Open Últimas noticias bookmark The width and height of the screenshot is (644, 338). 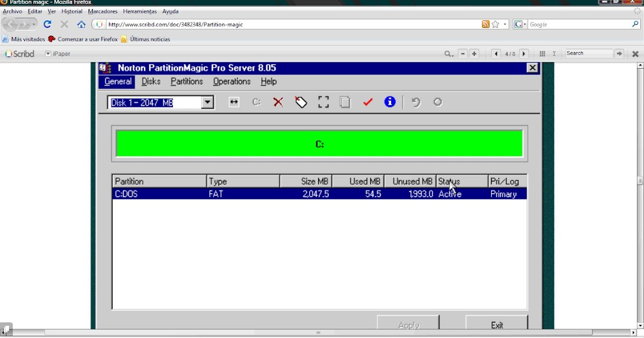(x=145, y=39)
